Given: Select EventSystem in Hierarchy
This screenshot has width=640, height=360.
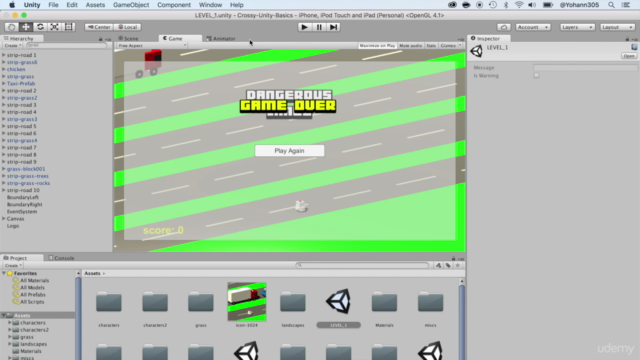Looking at the screenshot, I should tap(22, 211).
